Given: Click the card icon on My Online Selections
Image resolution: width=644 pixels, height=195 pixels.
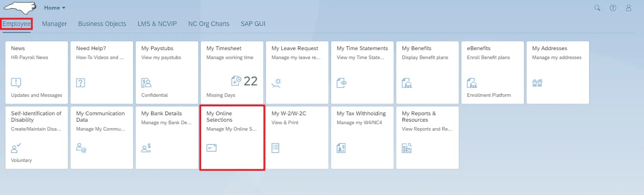Looking at the screenshot, I should click(x=211, y=148).
